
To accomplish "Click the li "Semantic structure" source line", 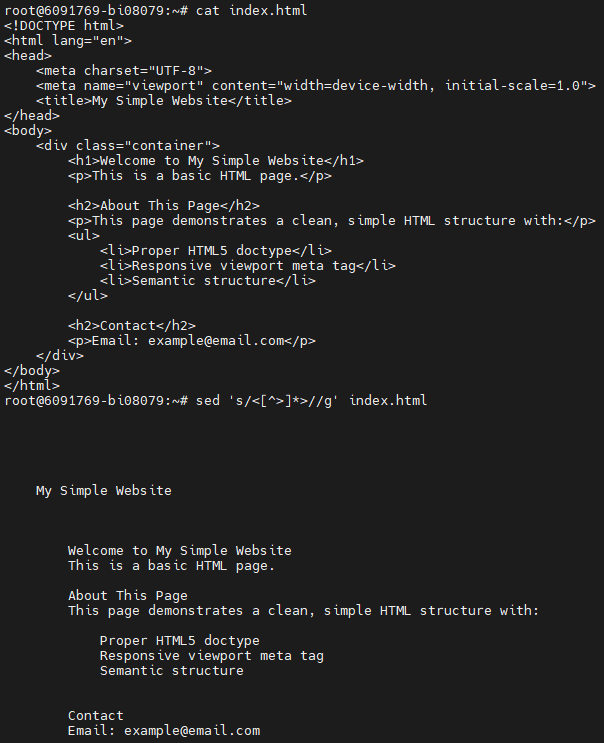I will pyautogui.click(x=208, y=281).
